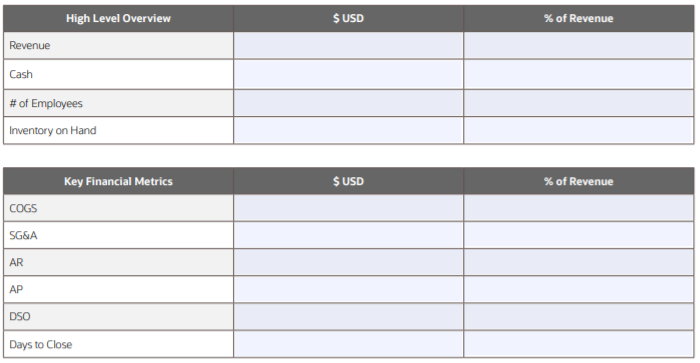Select the Cash % of Revenue cell
The image size is (700, 363).
click(579, 74)
